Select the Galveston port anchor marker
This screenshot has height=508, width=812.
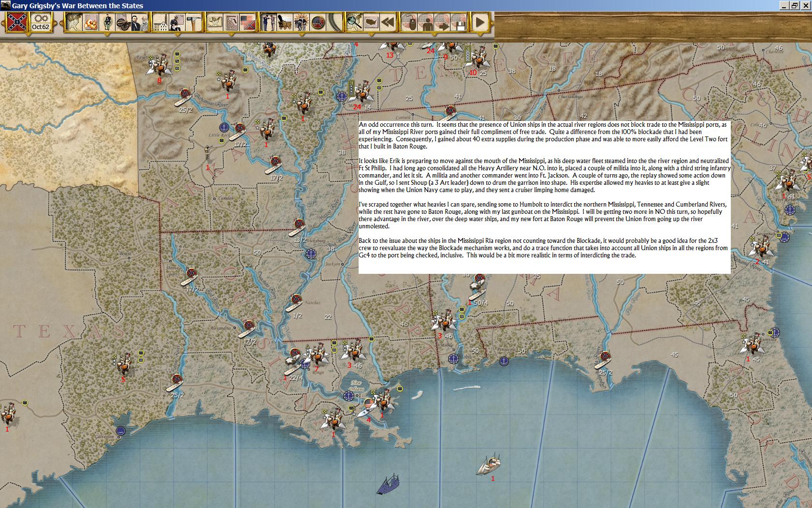coord(121,431)
